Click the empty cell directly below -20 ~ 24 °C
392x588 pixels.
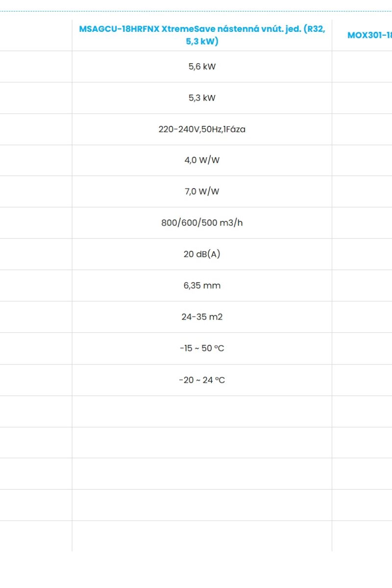[202, 412]
